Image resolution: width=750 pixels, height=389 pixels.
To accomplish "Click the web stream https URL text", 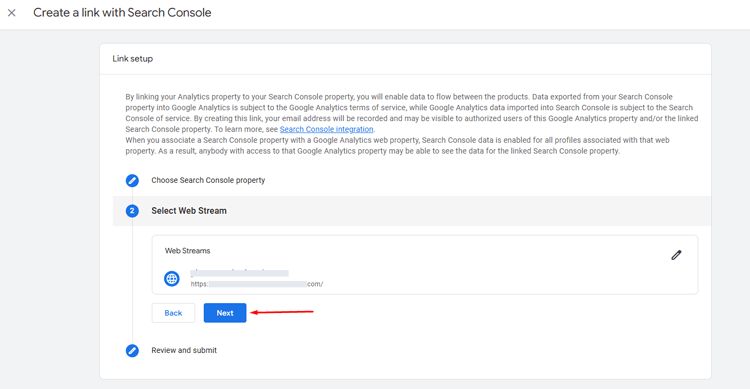I will click(257, 284).
